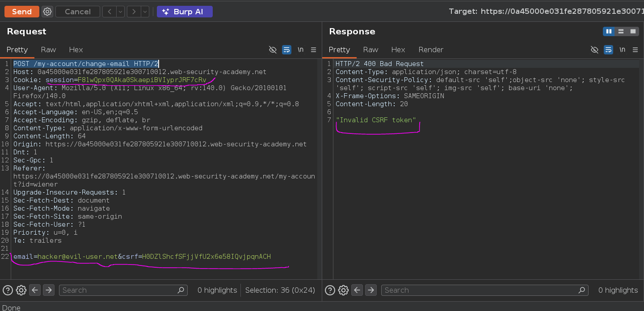Viewport: 644px width, 311px height.
Task: Click the HTTP/2 400 Bad Request line
Action: tap(379, 64)
